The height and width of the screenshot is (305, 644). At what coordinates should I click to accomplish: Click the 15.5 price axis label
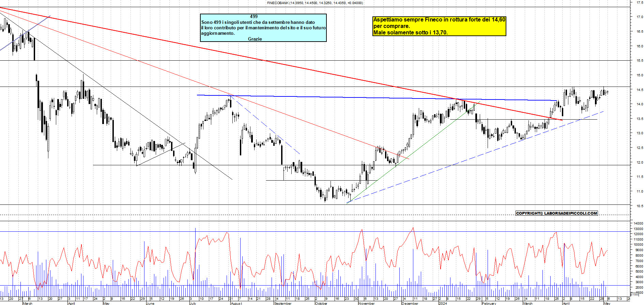tap(640, 60)
